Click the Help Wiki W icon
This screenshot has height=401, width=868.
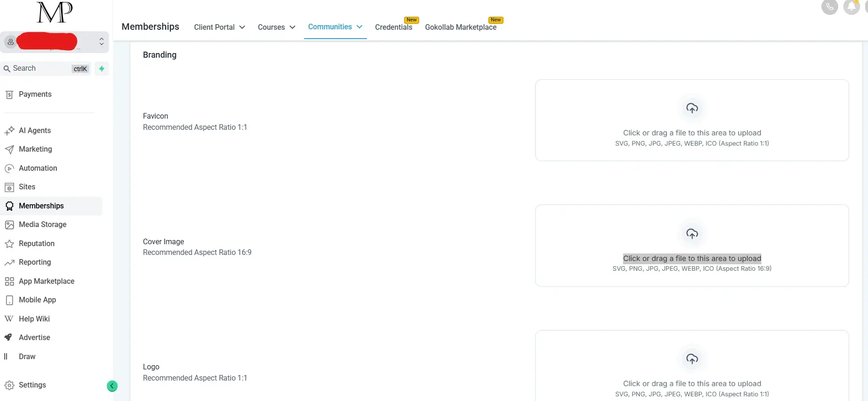[x=9, y=319]
